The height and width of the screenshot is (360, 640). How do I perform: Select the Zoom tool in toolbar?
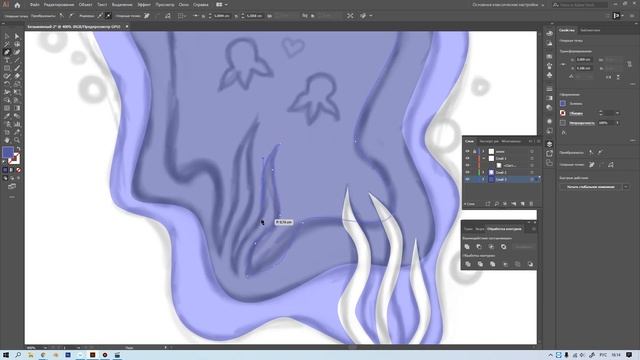(17, 140)
